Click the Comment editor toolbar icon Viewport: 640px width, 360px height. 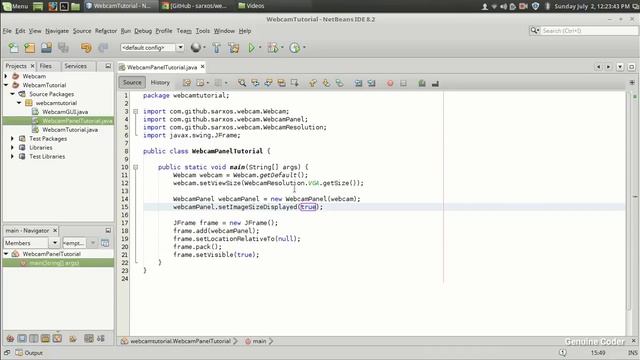422,83
